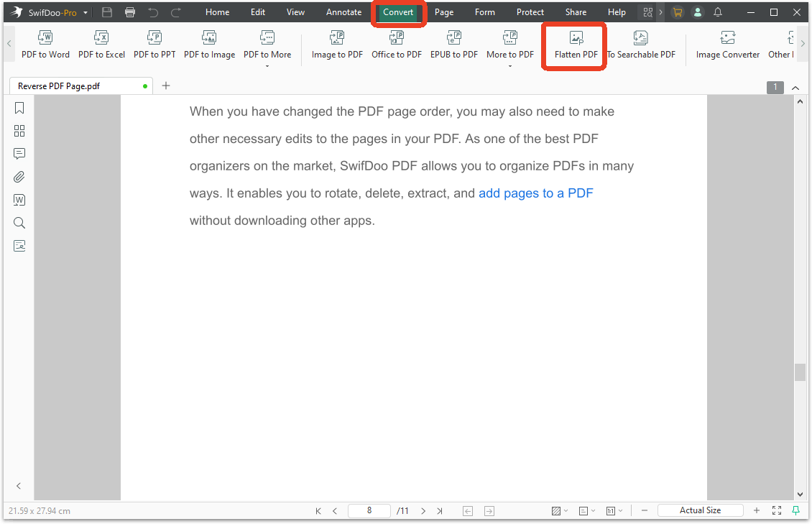Open the PDF to Word converter
This screenshot has height=524, width=812.
[45, 45]
